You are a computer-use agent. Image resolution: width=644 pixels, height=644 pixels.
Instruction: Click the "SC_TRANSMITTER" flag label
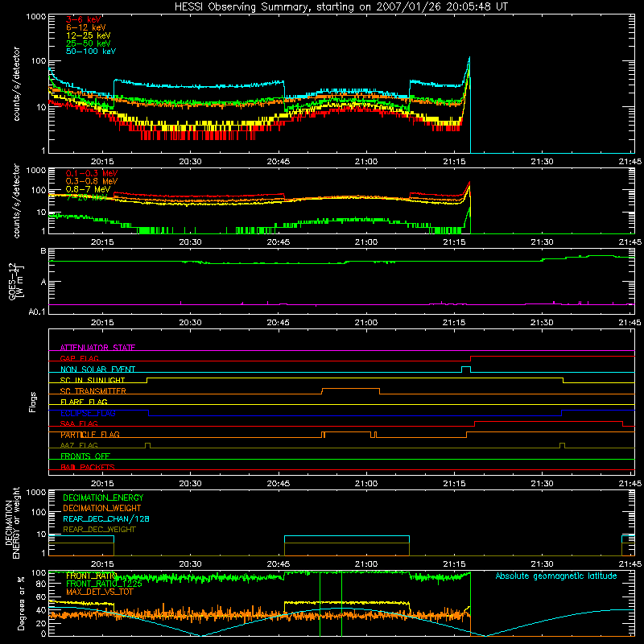[93, 391]
